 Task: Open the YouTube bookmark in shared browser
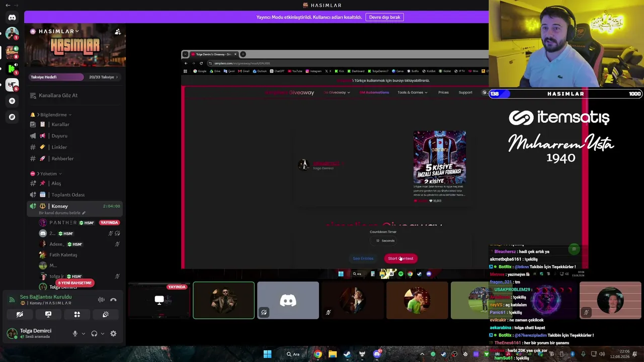[295, 71]
